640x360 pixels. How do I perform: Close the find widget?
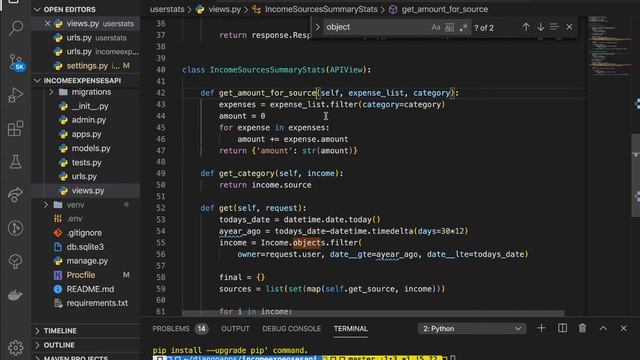(x=569, y=27)
